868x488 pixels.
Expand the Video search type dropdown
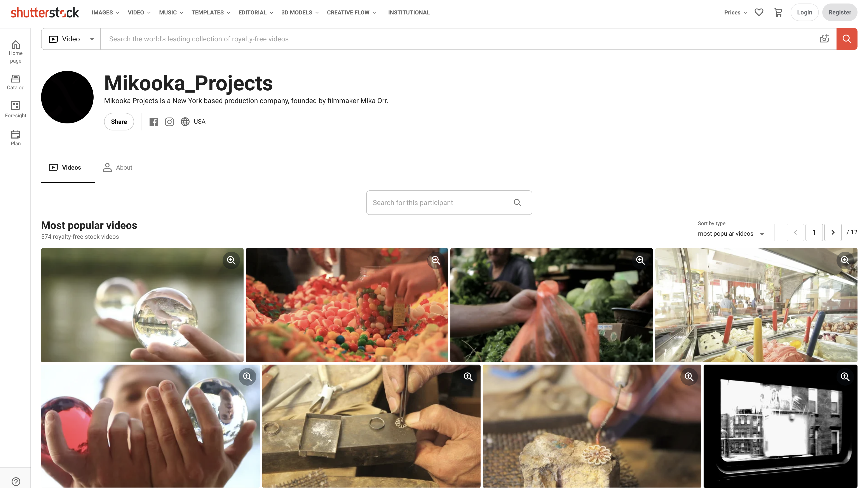[71, 39]
